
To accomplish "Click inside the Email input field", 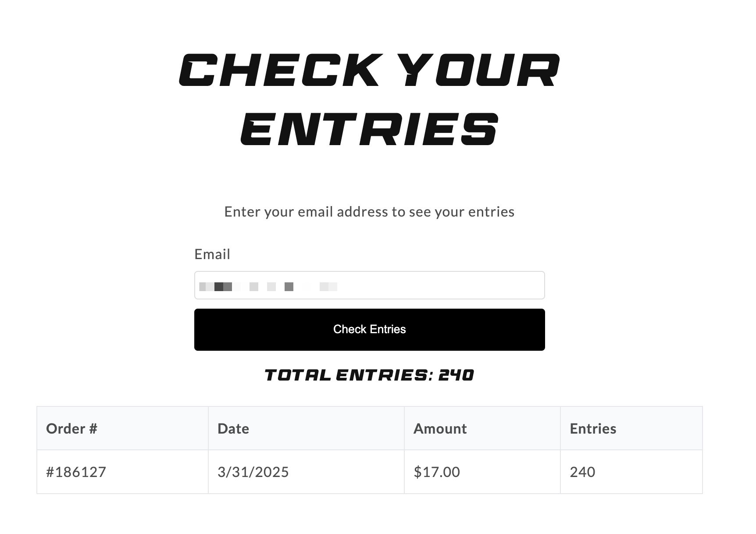I will point(369,285).
